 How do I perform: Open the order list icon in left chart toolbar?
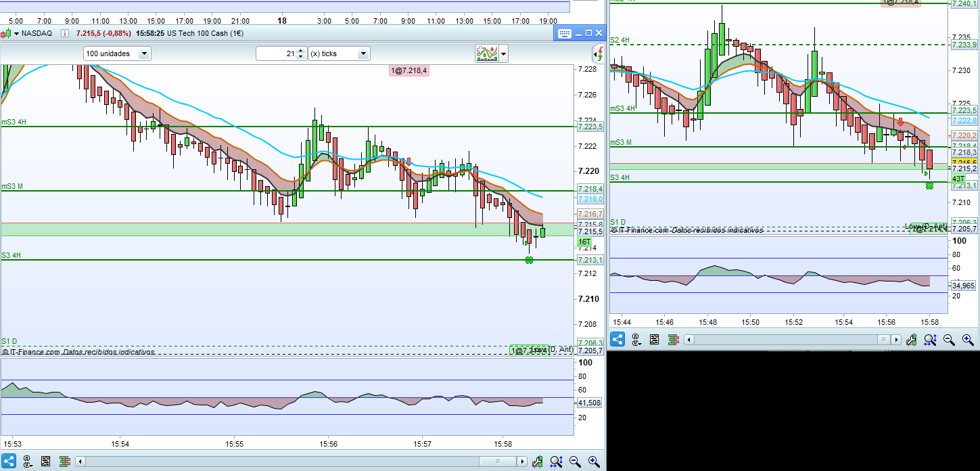[45, 462]
